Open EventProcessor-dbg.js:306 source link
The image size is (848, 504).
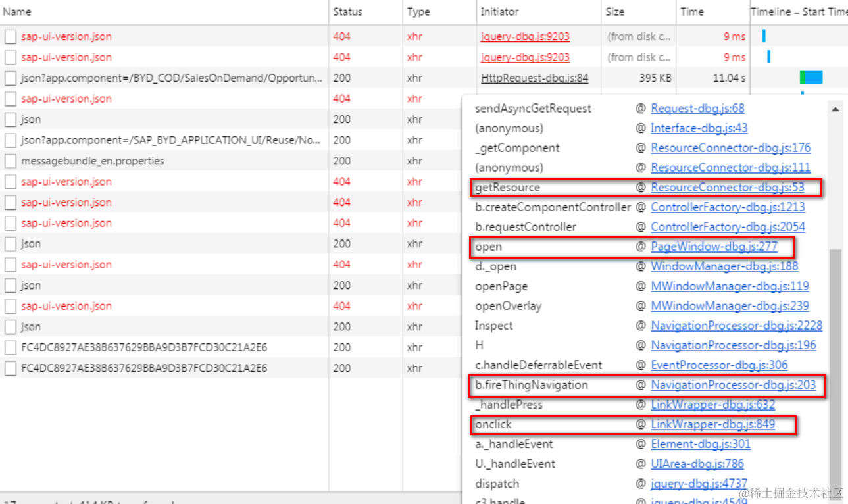coord(719,365)
